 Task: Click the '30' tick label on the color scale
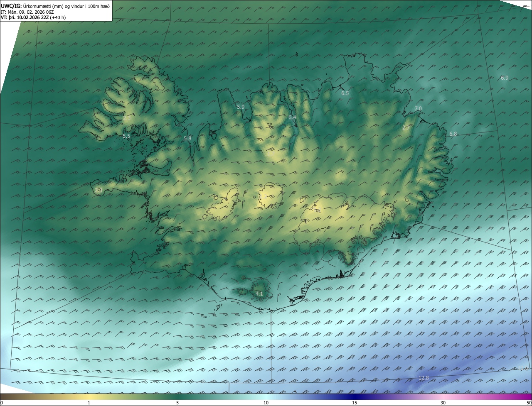[443, 403]
